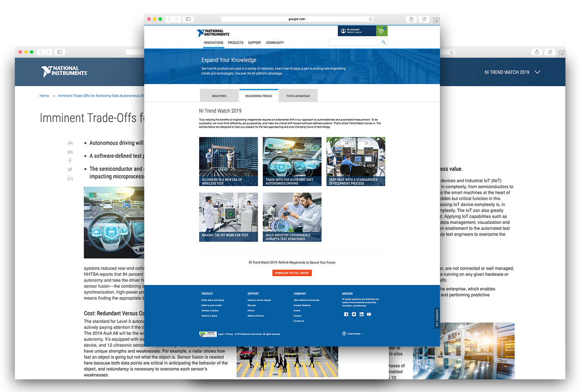Open Trade-Offs for Autonomous Driving thumbnail
Image resolution: width=582 pixels, height=392 pixels.
point(292,162)
